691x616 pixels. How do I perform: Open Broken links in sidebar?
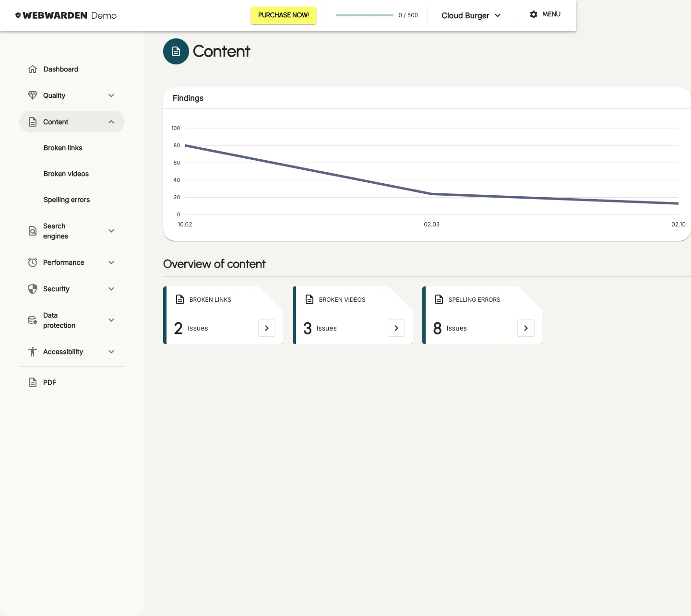63,148
